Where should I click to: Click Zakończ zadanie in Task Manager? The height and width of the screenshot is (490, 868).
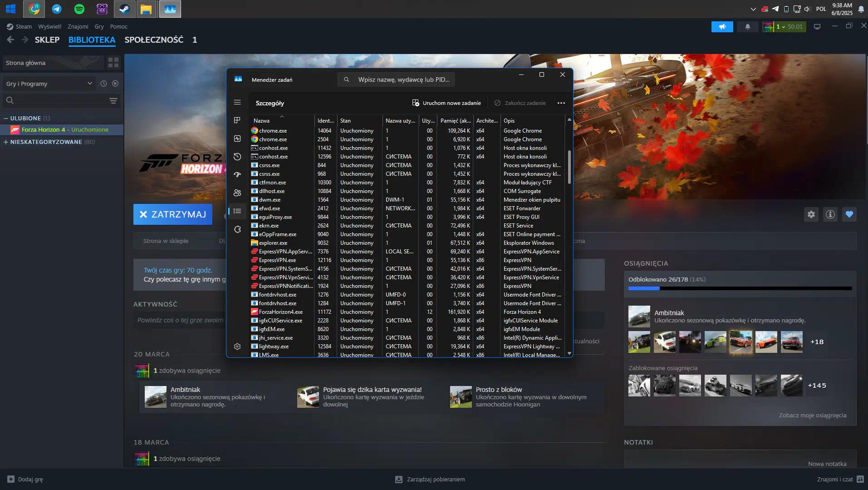click(520, 103)
